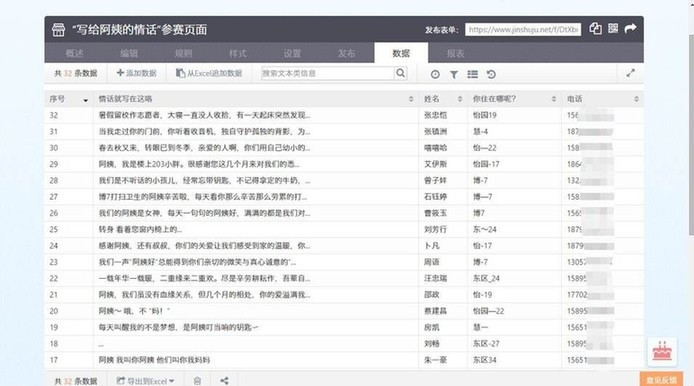Switch to the 编辑 tab
The image size is (694, 386).
129,53
